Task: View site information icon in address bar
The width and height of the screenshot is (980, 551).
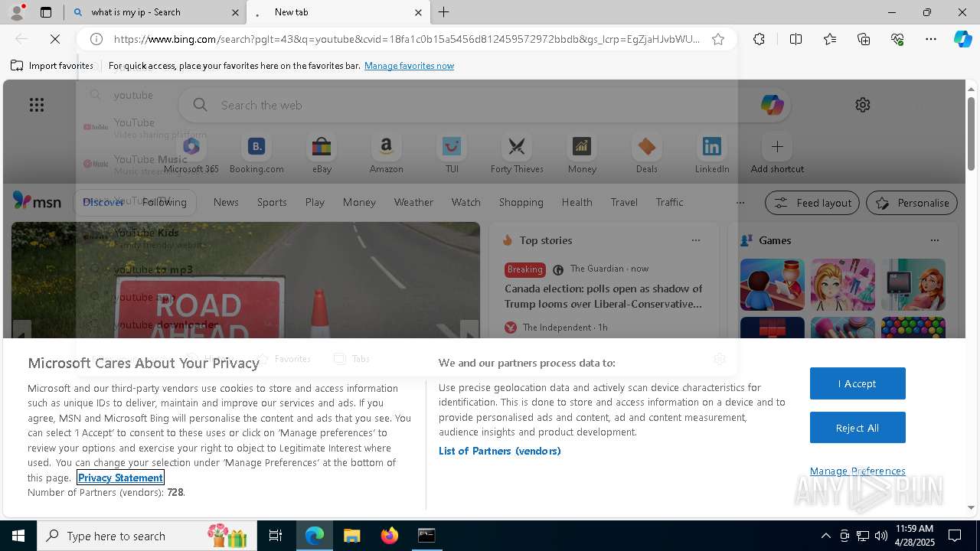Action: pos(96,39)
